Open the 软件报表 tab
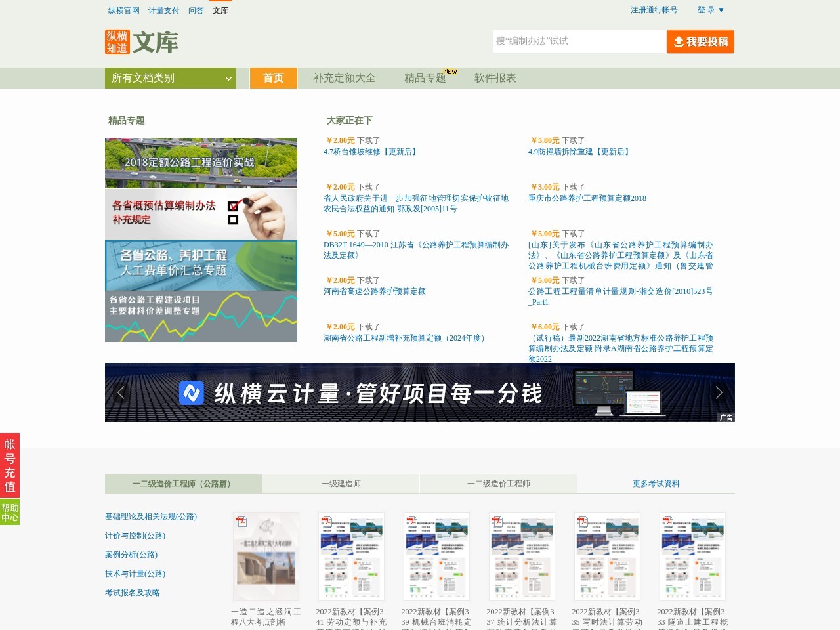The height and width of the screenshot is (630, 840). pos(495,78)
